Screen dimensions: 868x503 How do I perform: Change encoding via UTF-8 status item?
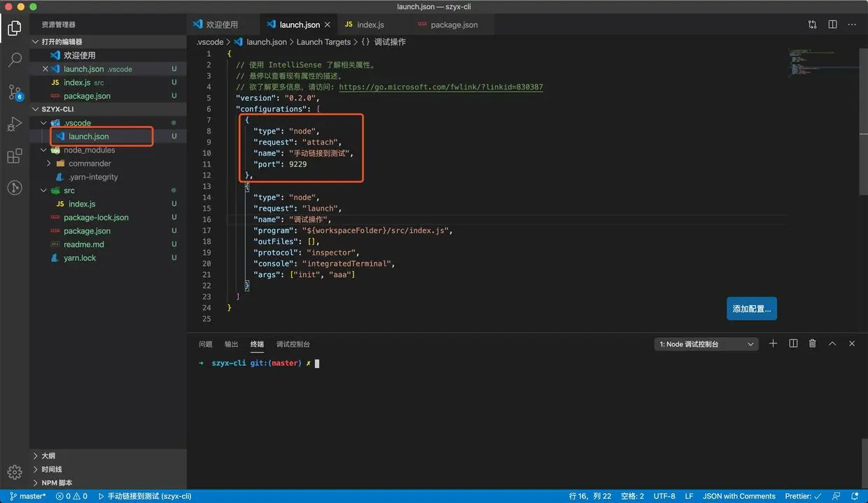664,496
